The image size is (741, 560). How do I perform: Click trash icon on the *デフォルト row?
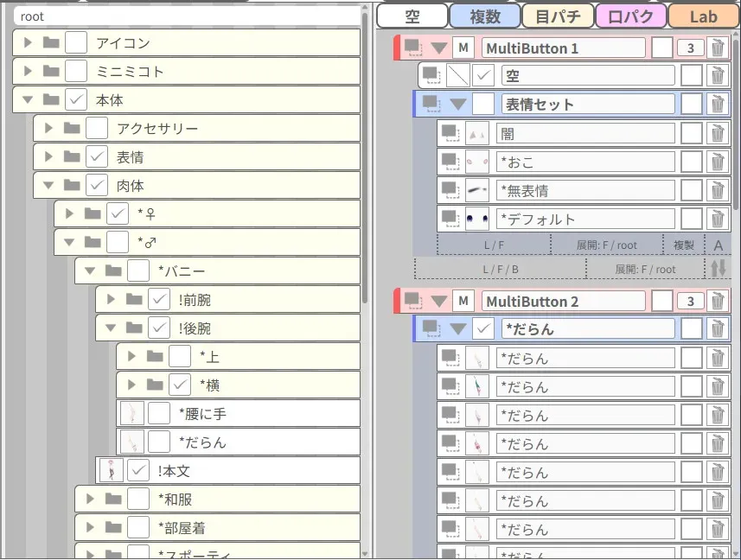tap(718, 220)
